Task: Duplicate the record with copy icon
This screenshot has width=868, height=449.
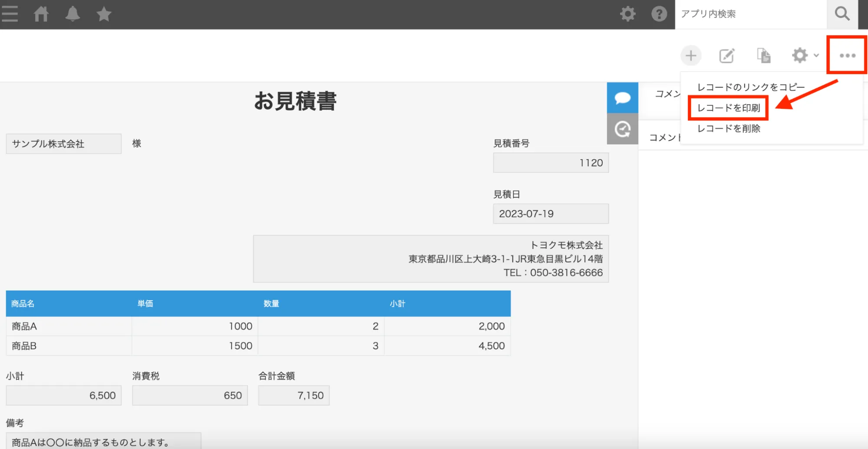Action: pyautogui.click(x=763, y=56)
